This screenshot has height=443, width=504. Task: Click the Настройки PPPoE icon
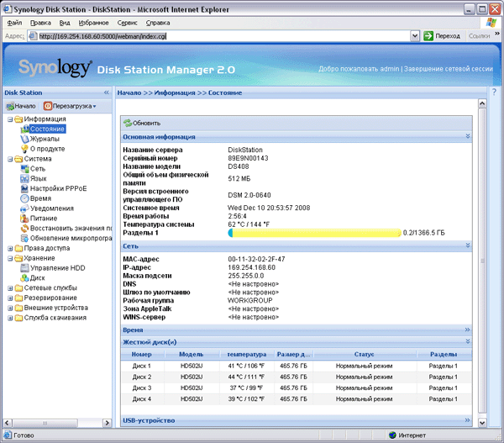coord(24,188)
